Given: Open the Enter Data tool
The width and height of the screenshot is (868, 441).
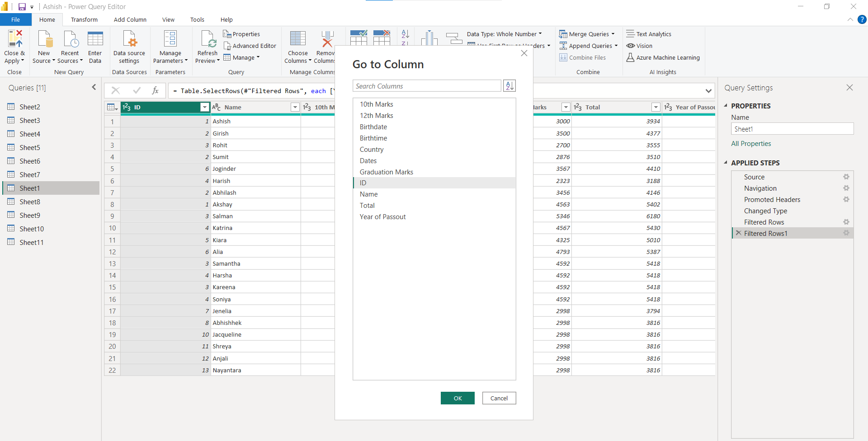Looking at the screenshot, I should 95,39.
